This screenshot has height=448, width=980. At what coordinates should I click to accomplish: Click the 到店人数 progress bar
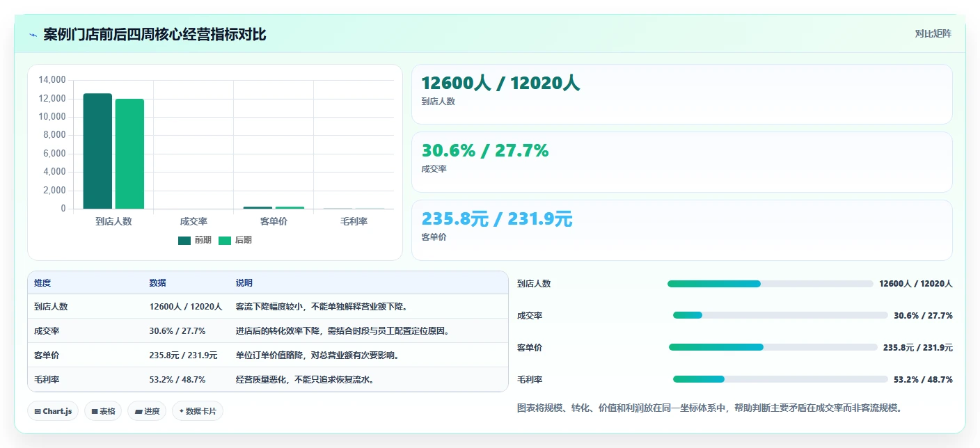click(x=770, y=284)
